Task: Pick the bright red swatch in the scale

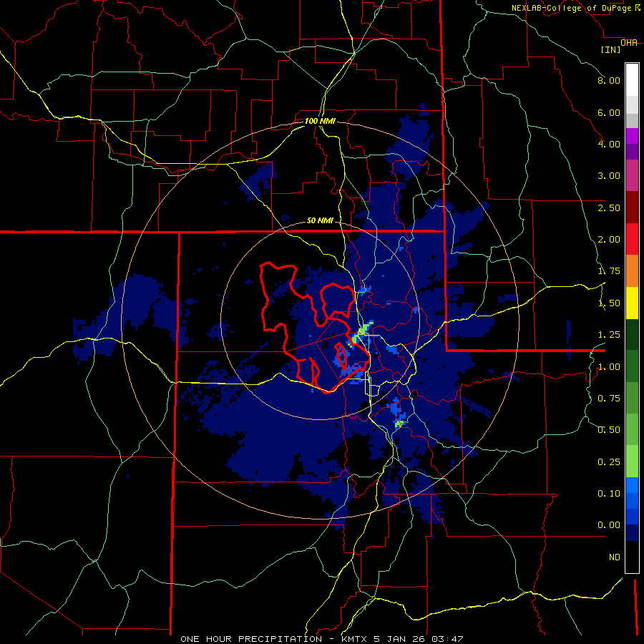Action: 632,239
